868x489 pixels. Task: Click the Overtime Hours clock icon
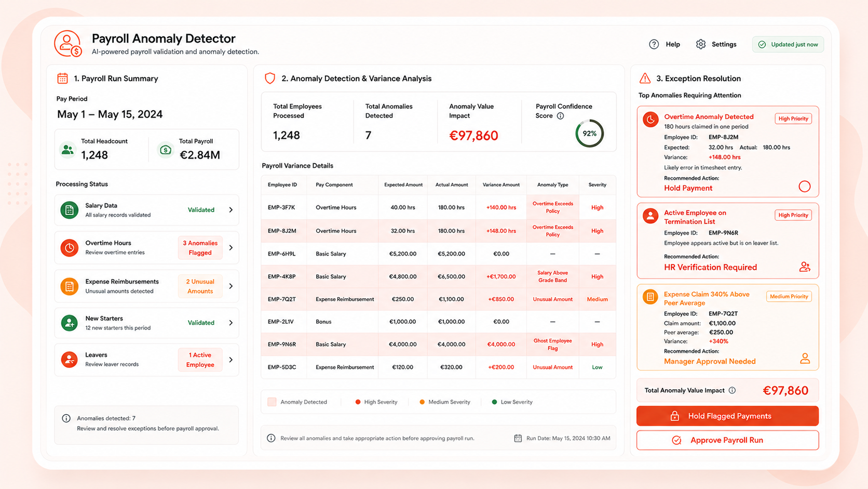69,247
